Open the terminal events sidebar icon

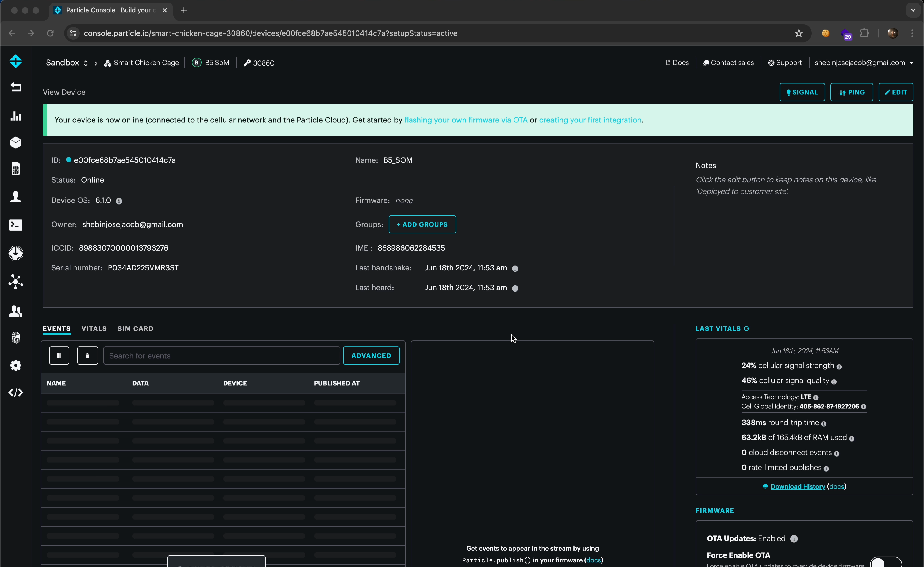click(16, 225)
